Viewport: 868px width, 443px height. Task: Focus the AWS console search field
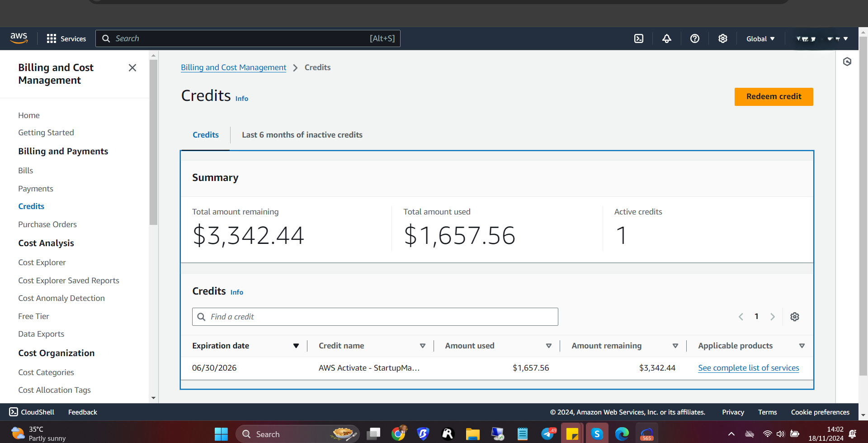pos(248,38)
